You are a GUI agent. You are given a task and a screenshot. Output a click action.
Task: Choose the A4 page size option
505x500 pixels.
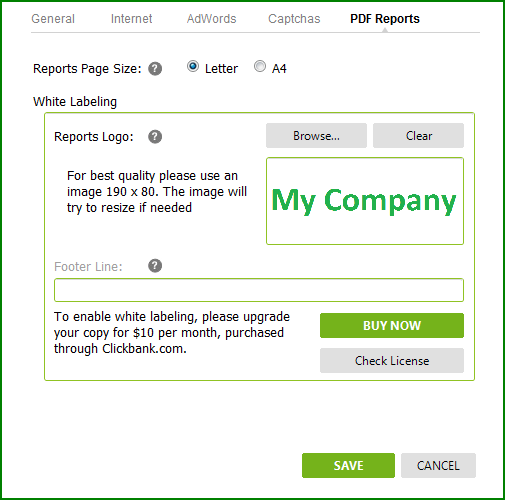260,66
